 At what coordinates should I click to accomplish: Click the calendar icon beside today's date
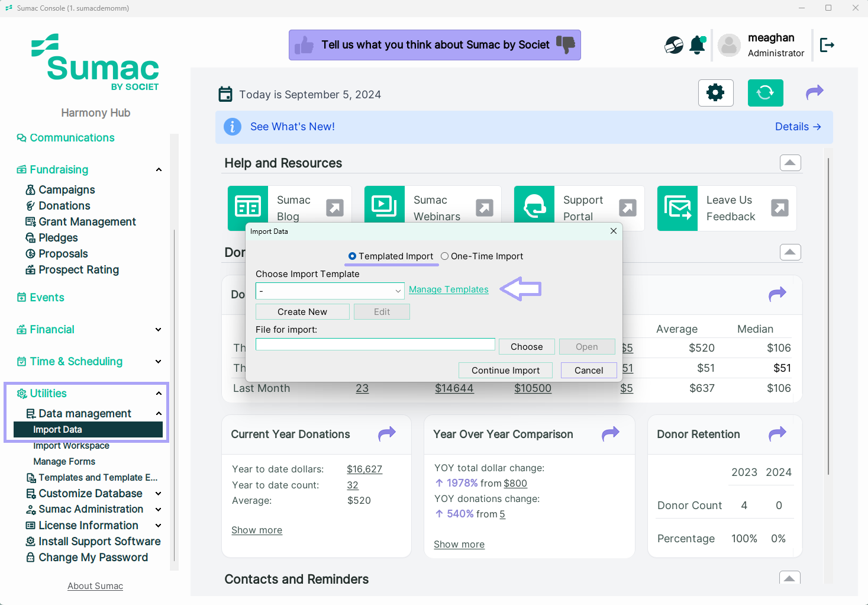[x=225, y=94]
